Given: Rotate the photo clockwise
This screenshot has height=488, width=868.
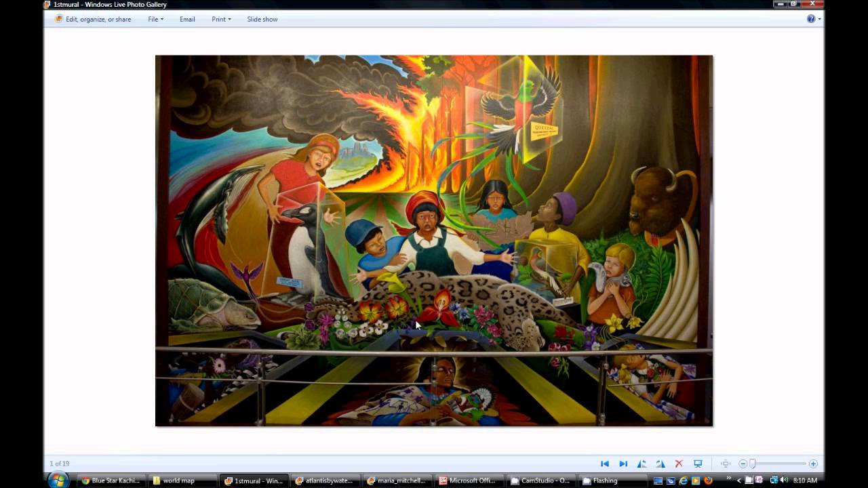Looking at the screenshot, I should pyautogui.click(x=660, y=464).
